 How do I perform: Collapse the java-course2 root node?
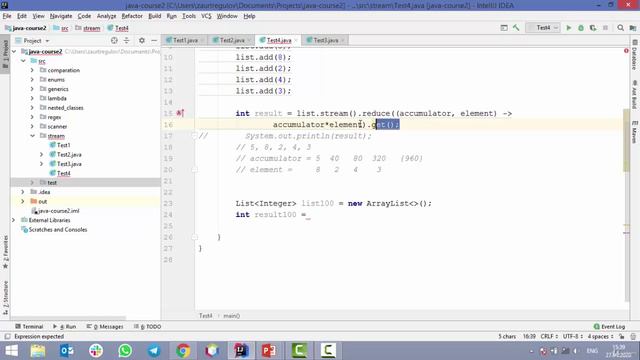15,51
